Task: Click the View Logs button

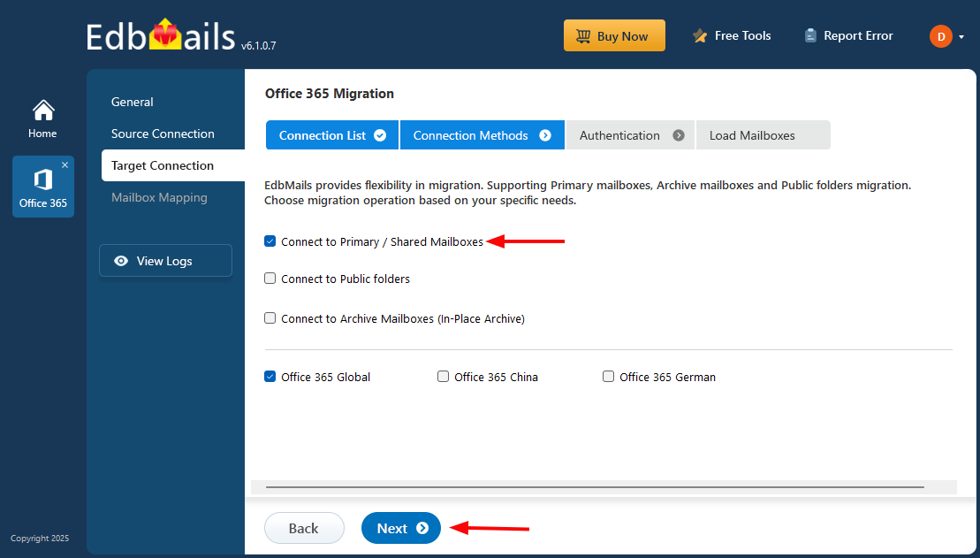Action: point(165,261)
